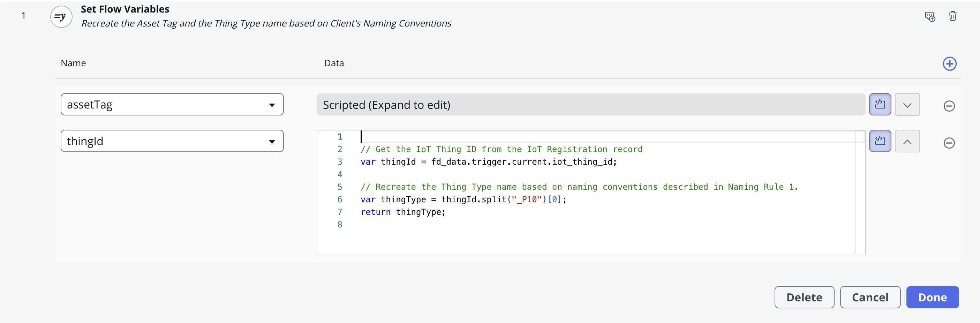Click the thingId.split("_P10") code line
This screenshot has height=323, width=980.
[463, 200]
